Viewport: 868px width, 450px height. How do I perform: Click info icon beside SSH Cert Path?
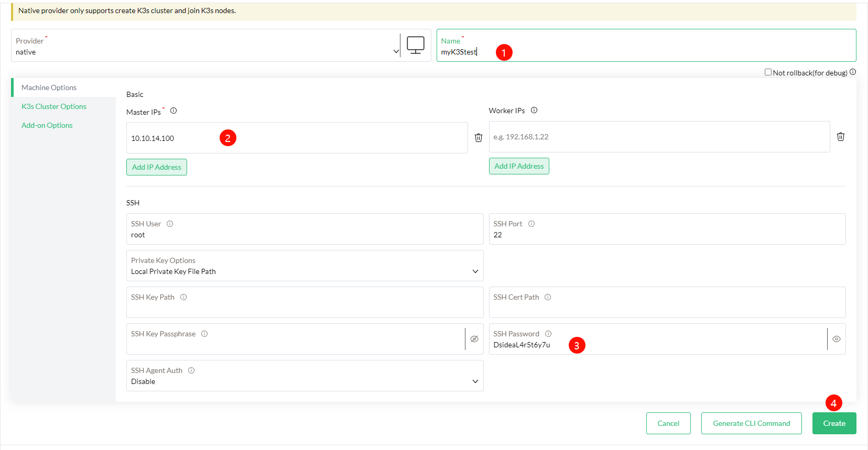click(548, 297)
